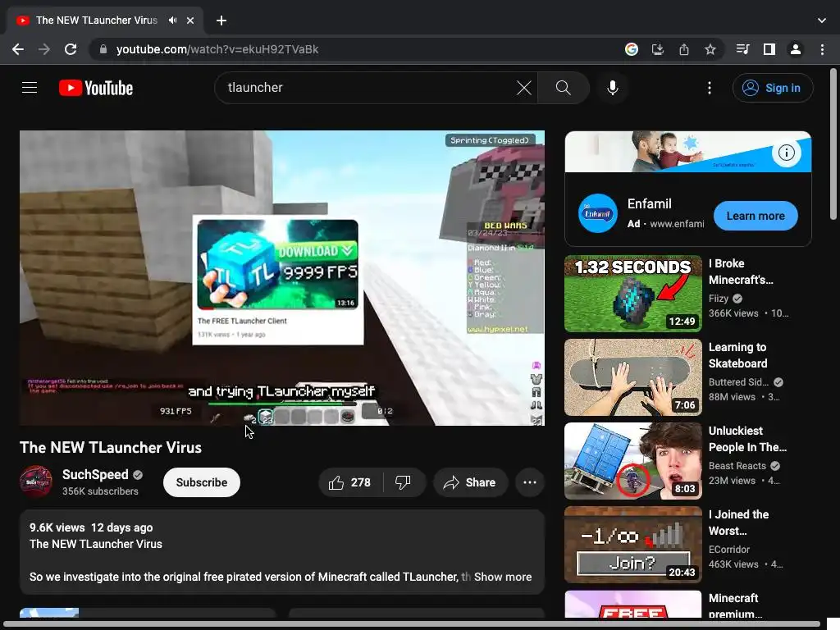
Task: Open the SuchSpeed channel name link
Action: tap(95, 475)
